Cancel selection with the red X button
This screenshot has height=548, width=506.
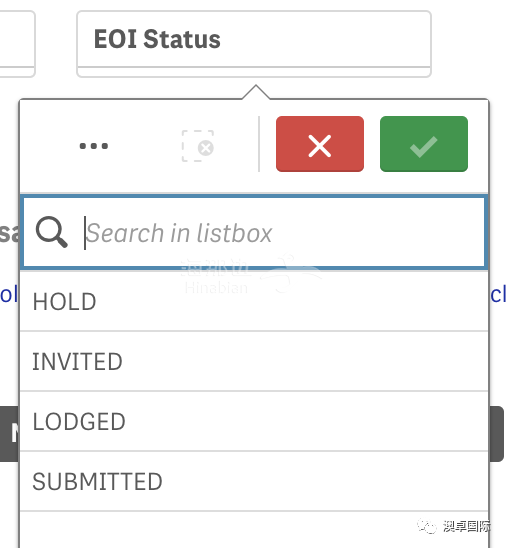[x=320, y=144]
